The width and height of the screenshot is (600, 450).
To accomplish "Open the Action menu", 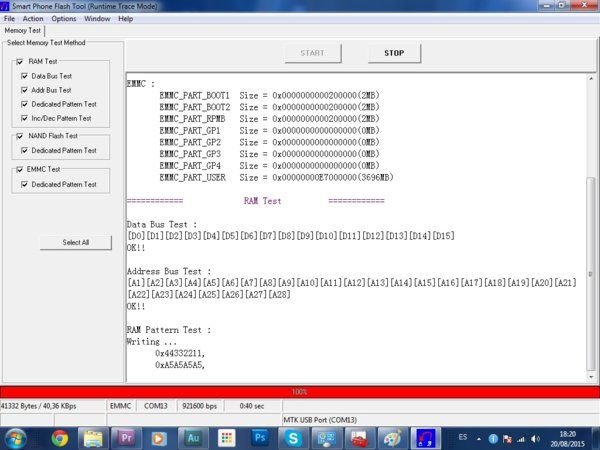I will [33, 19].
